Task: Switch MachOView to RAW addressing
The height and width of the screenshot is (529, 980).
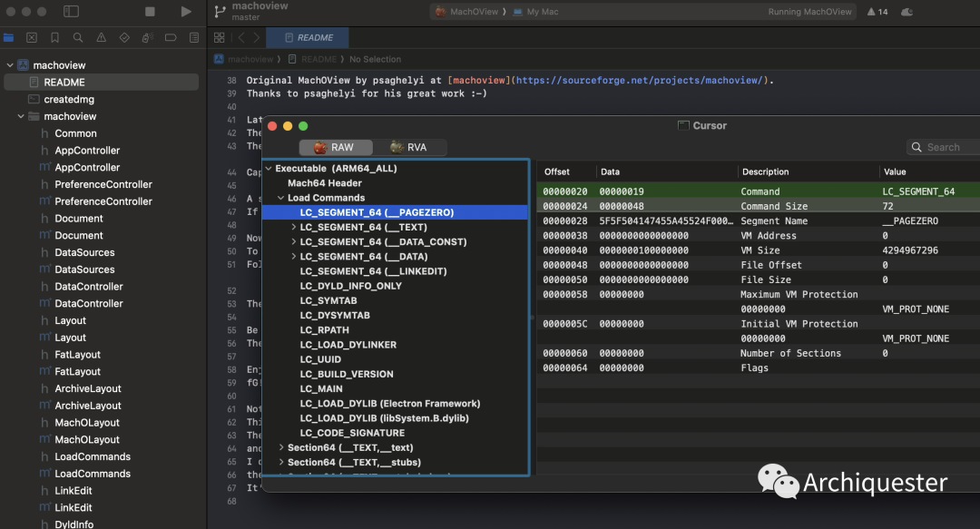Action: click(336, 147)
